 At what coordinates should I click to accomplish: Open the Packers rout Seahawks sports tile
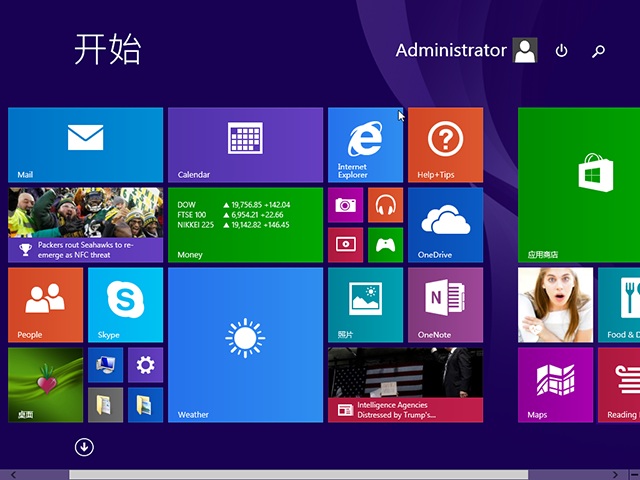click(85, 225)
